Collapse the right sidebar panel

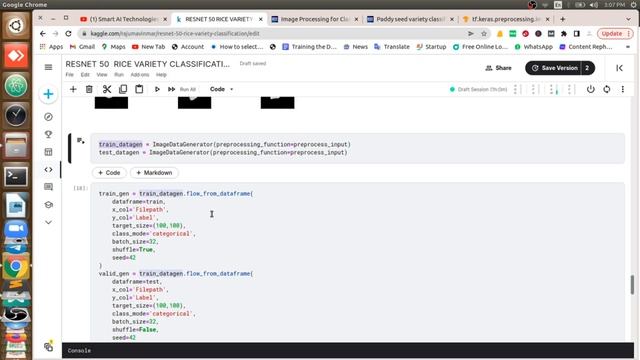click(619, 68)
